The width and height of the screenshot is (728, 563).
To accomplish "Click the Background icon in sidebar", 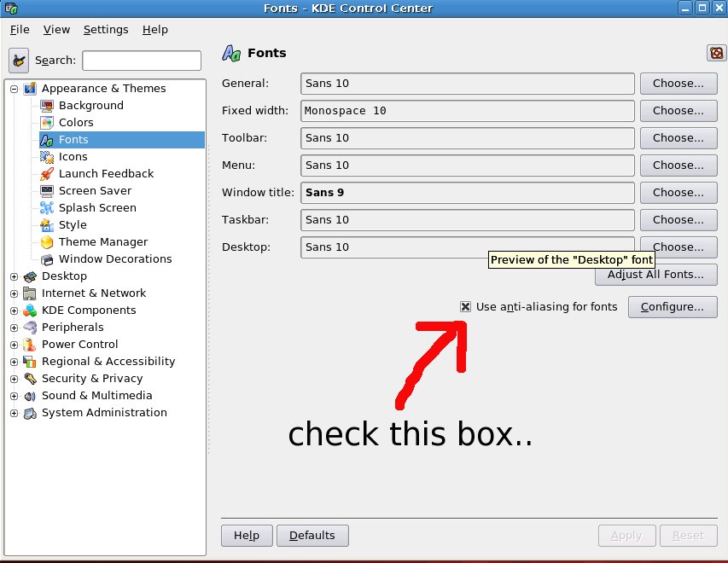I will tap(47, 106).
